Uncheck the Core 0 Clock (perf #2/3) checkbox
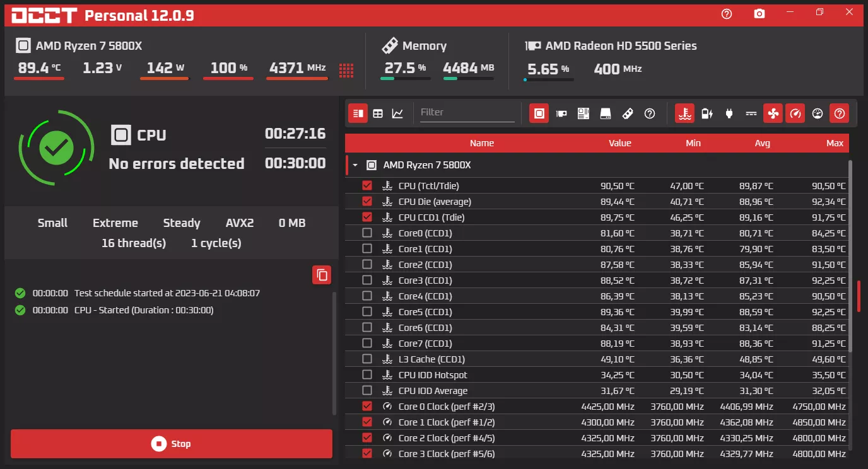Screen dimensions: 868x469 [x=367, y=407]
